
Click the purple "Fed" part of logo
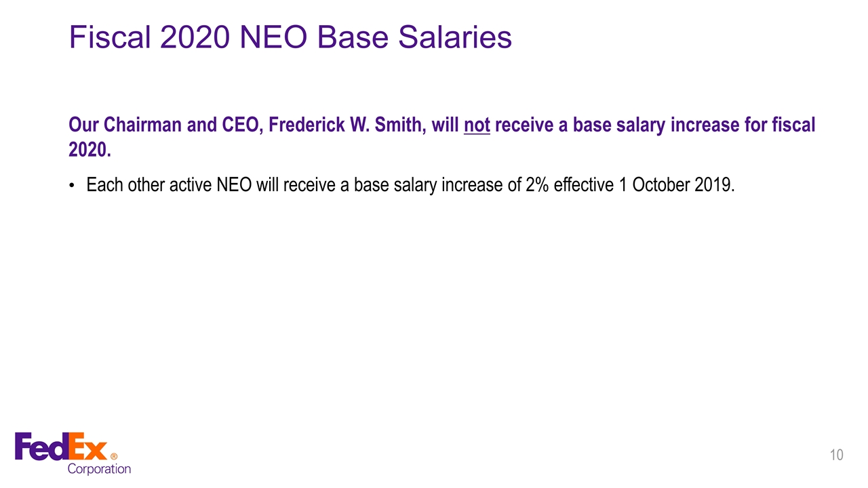(x=41, y=447)
